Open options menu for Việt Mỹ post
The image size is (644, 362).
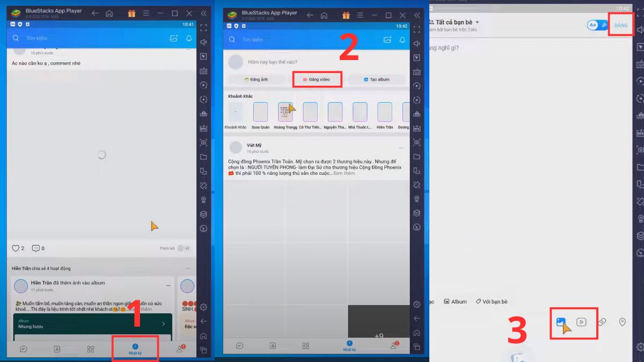(x=401, y=147)
